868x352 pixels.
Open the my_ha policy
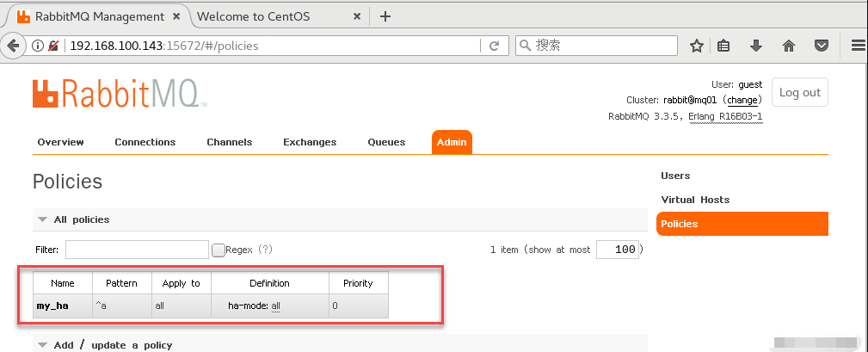(x=52, y=306)
